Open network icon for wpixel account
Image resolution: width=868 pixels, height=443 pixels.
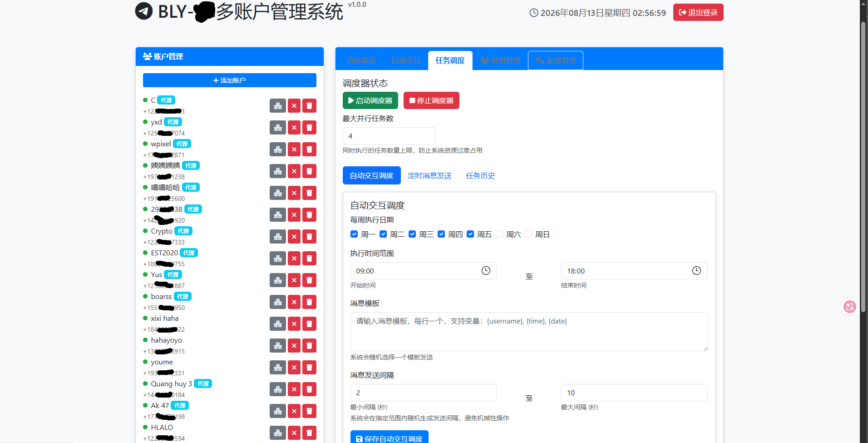278,149
